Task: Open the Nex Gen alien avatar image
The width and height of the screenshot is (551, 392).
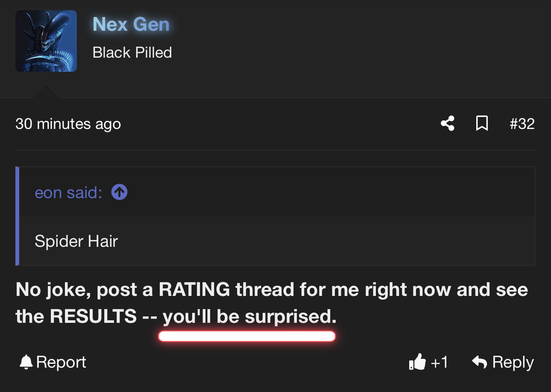Action: coord(46,41)
